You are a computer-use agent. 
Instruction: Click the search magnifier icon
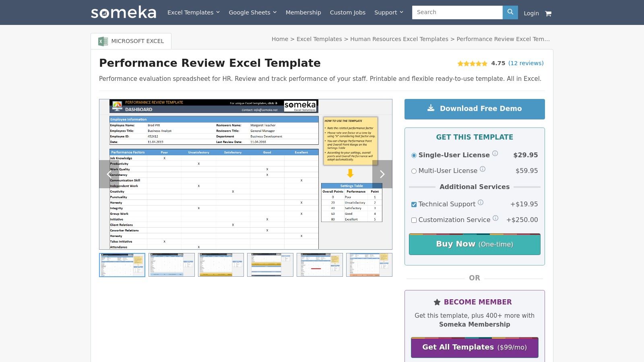tap(510, 12)
